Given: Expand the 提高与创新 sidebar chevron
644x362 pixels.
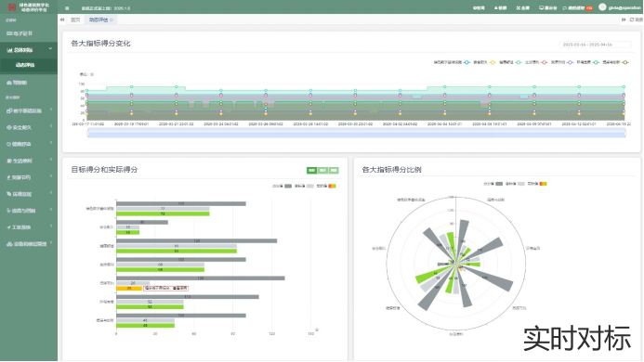Looking at the screenshot, I should pos(51,210).
